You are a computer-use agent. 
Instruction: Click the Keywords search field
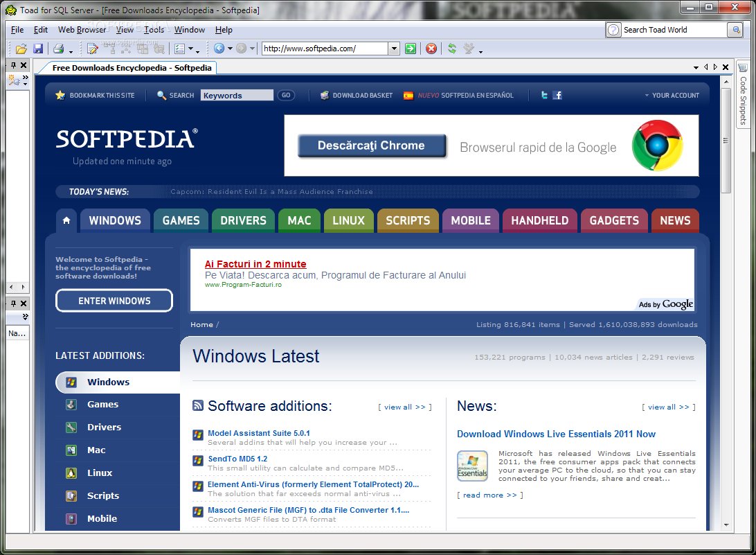pyautogui.click(x=237, y=95)
